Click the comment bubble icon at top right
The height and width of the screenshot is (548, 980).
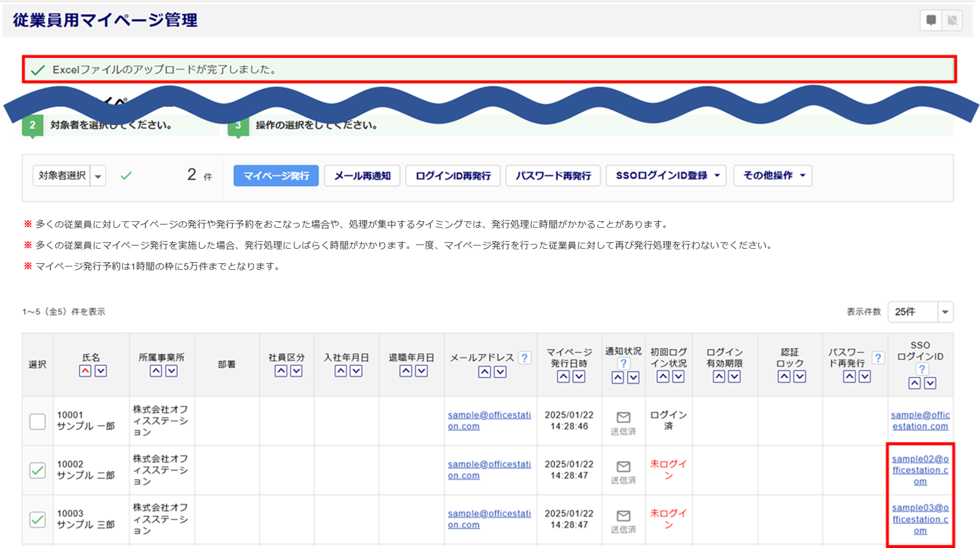pos(931,20)
